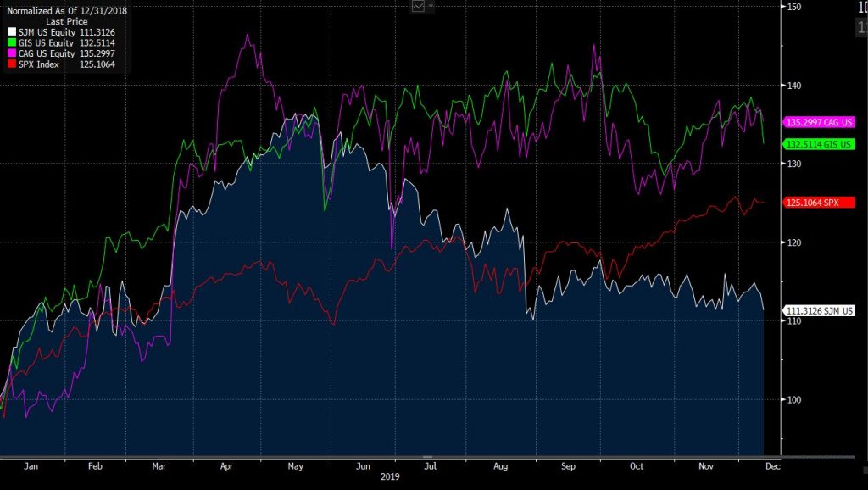868x490 pixels.
Task: Click the 140 level on price axis
Action: [793, 86]
